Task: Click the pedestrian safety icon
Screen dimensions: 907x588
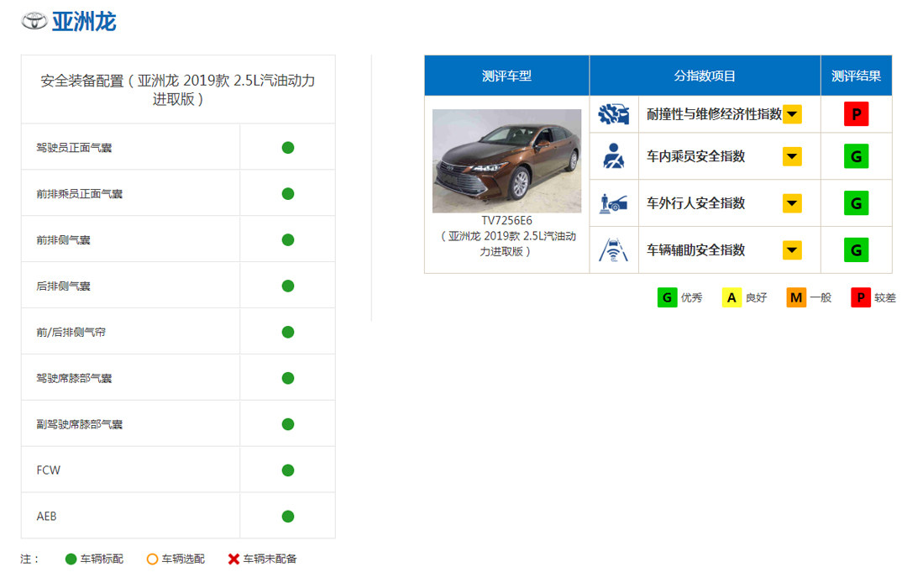Action: [x=613, y=203]
